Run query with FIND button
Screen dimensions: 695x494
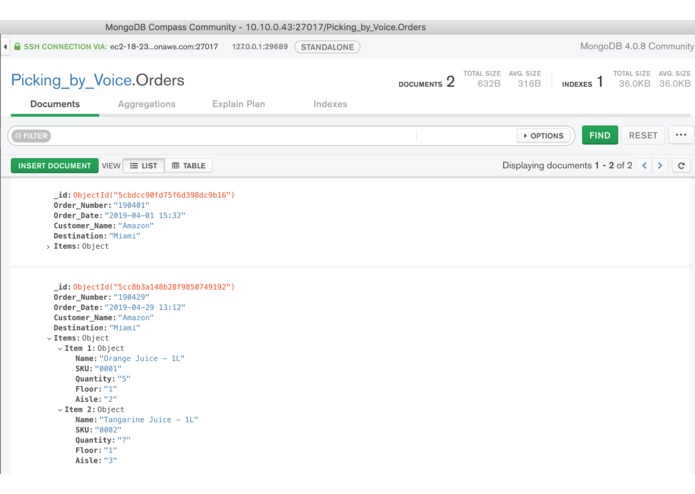tap(600, 135)
